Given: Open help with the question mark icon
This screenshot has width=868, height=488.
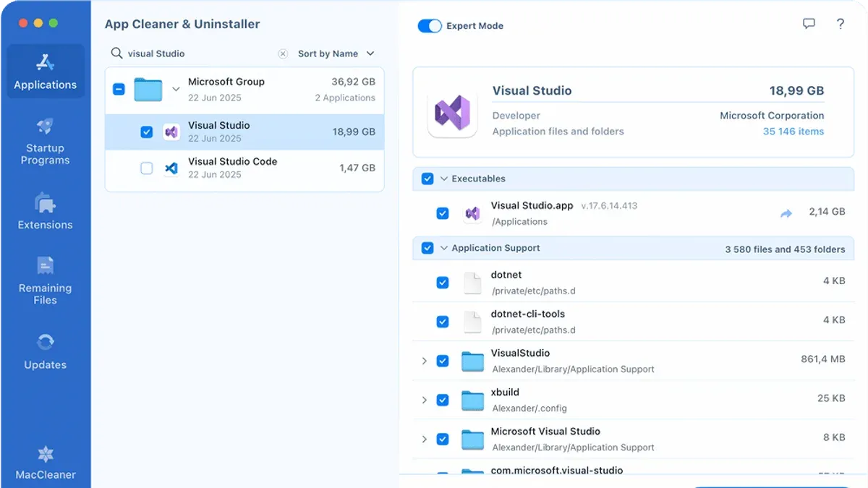Looking at the screenshot, I should pyautogui.click(x=840, y=24).
